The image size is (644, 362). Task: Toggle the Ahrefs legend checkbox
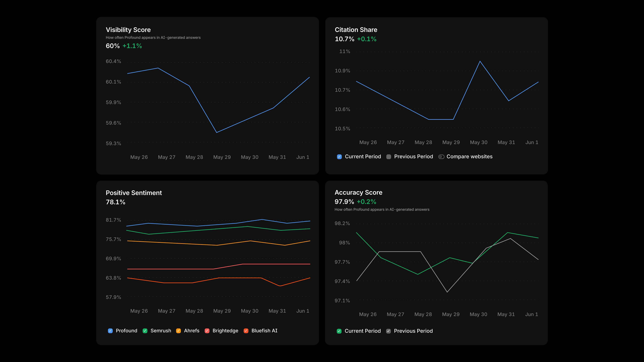[179, 331]
